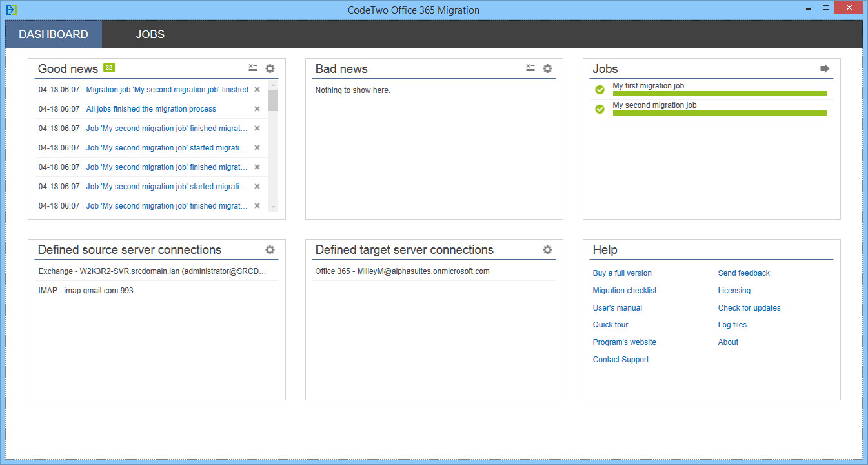Maximize the CodeTwo window
Image resolution: width=868 pixels, height=465 pixels.
(826, 6)
